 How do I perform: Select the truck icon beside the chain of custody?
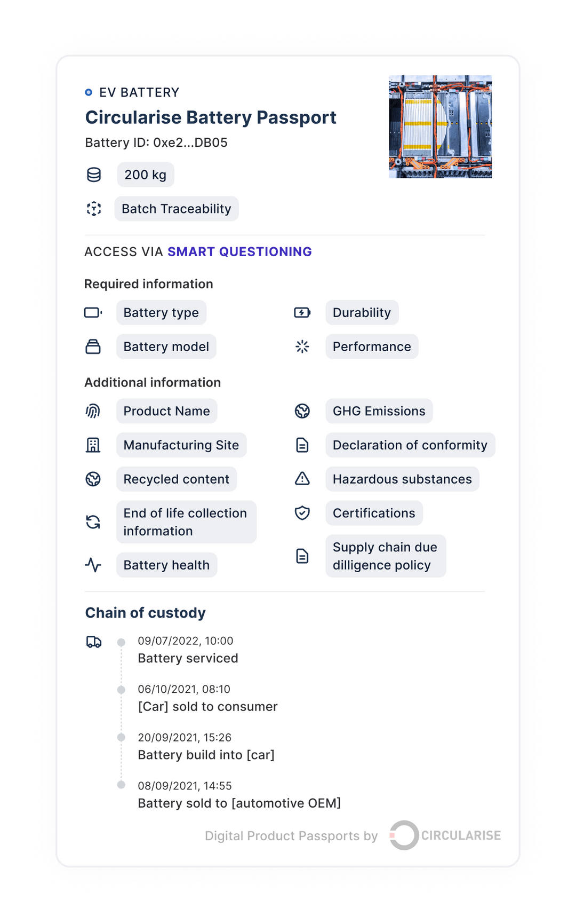click(94, 642)
